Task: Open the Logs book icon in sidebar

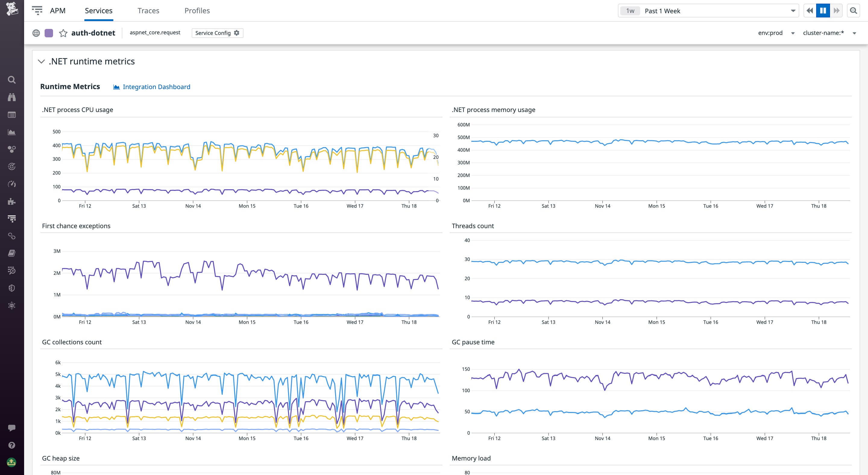Action: click(12, 253)
